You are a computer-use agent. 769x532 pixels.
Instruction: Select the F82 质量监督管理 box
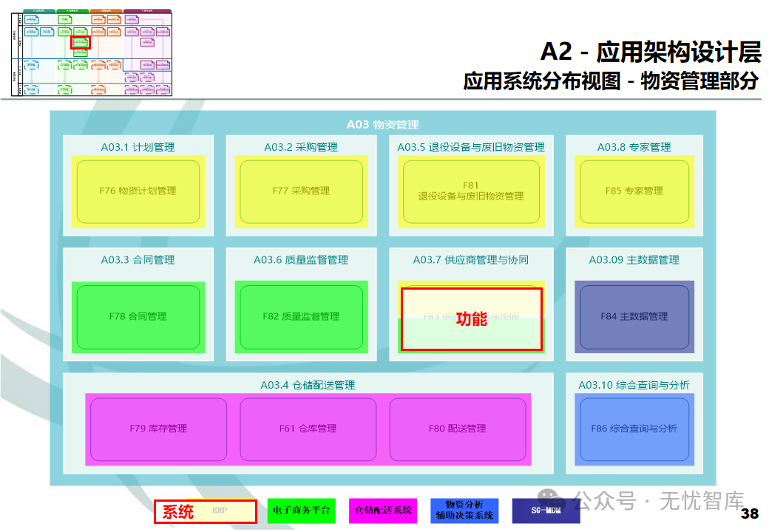301,317
